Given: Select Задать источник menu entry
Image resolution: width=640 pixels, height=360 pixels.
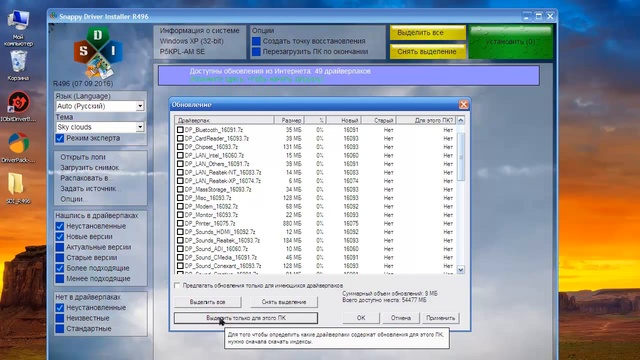Looking at the screenshot, I should pos(90,189).
